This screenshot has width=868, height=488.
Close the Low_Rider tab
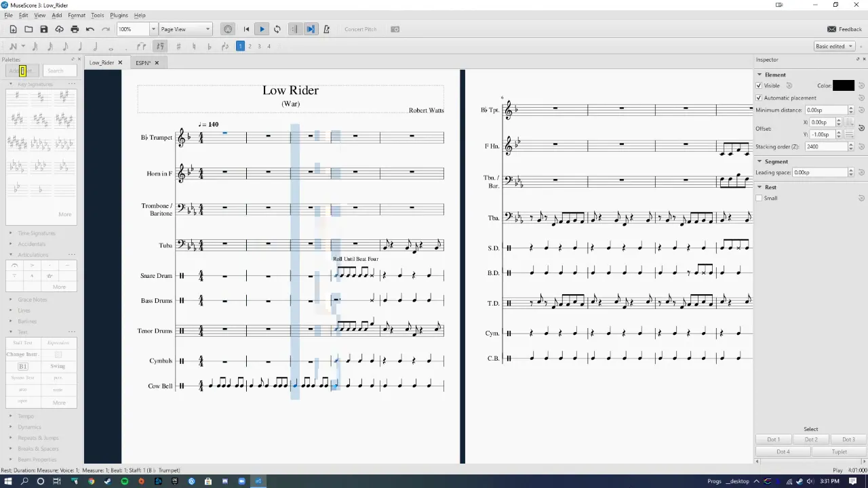120,62
